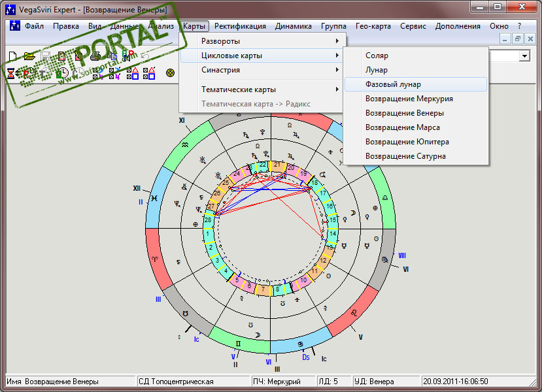The width and height of the screenshot is (542, 392).
Task: Click the grey C clock icon
Action: tap(79, 73)
